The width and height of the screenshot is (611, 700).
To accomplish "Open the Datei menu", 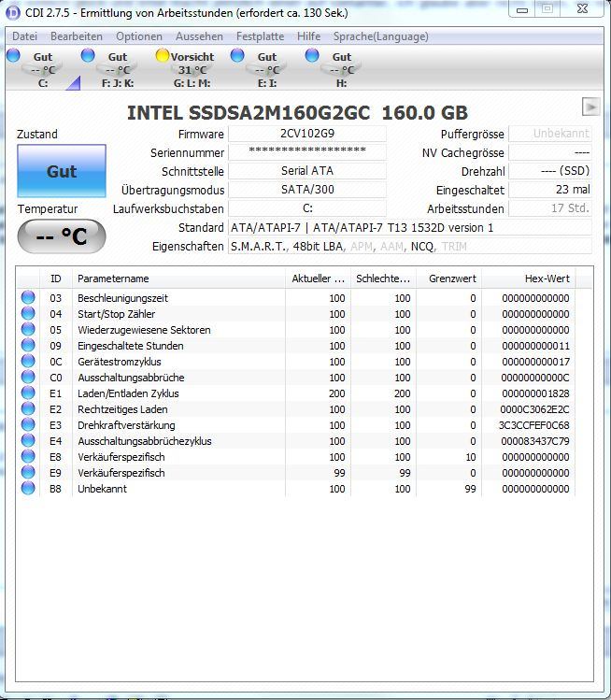I will tap(24, 36).
